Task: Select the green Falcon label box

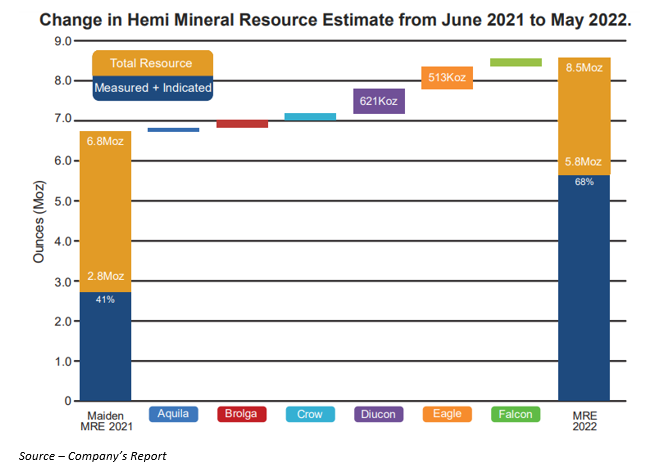Action: [516, 414]
